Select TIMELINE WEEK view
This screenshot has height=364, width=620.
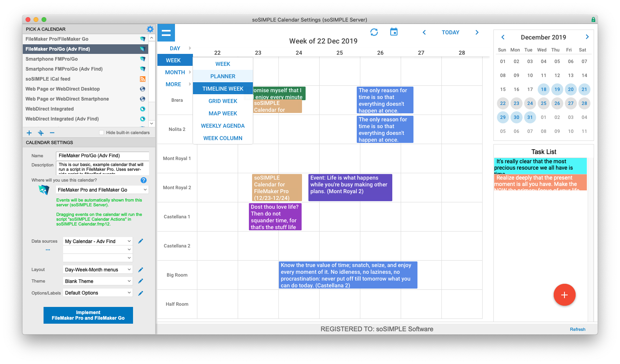(x=223, y=89)
